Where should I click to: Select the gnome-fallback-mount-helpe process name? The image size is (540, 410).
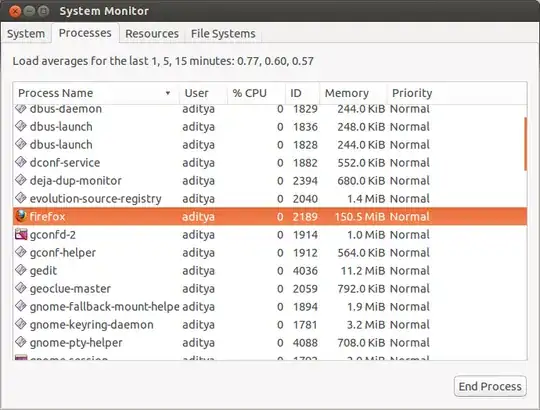coord(104,307)
